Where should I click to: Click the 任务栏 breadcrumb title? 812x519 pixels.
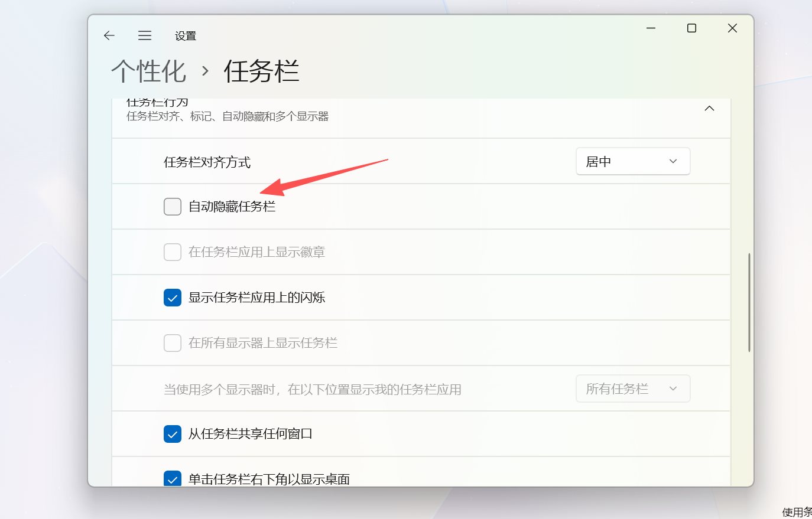click(x=261, y=71)
